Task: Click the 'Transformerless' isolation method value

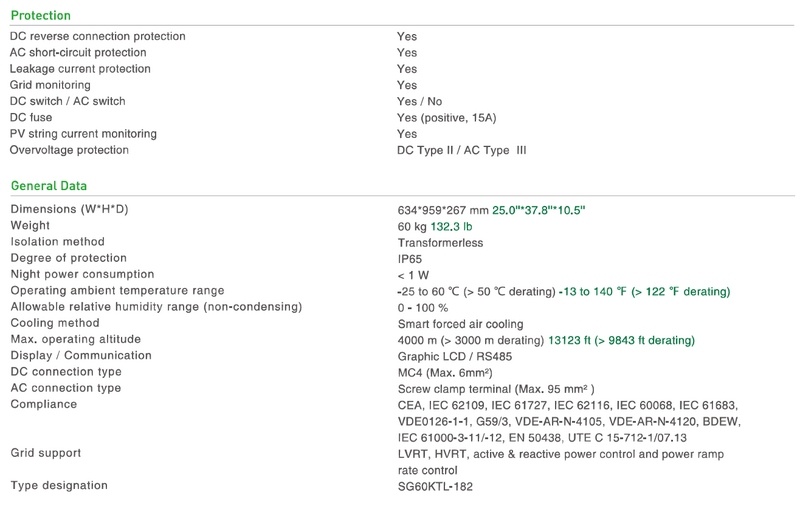Action: (x=440, y=242)
